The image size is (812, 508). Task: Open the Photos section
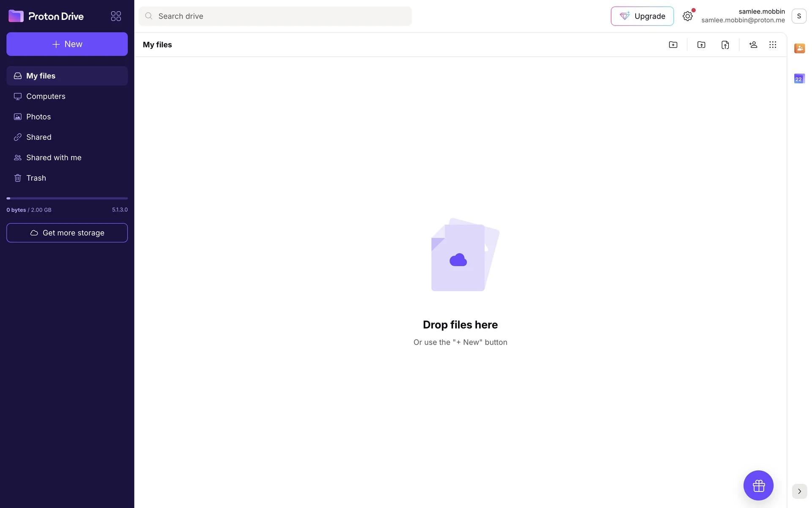pos(38,117)
